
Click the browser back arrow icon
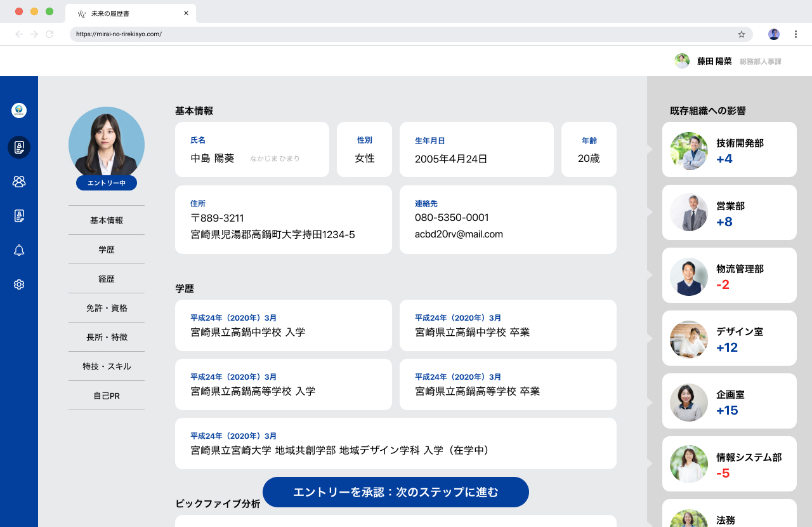[18, 34]
